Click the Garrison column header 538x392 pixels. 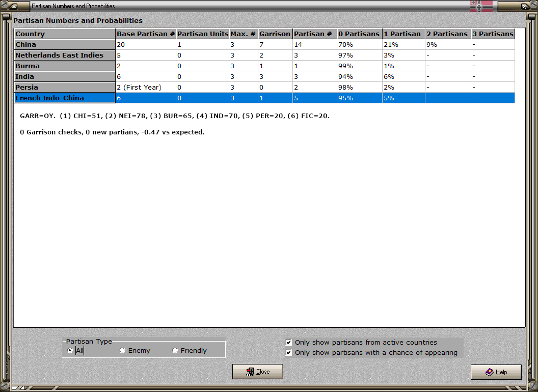275,34
